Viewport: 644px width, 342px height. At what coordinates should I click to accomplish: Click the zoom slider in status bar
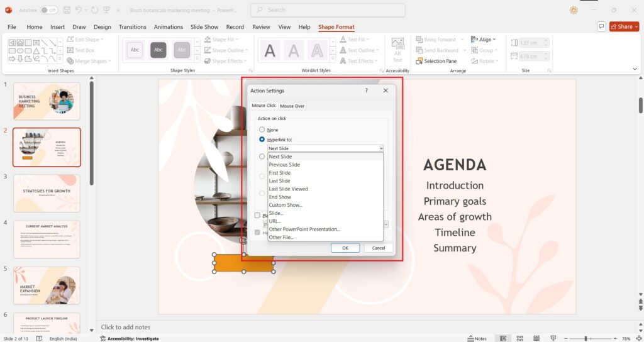(x=585, y=338)
